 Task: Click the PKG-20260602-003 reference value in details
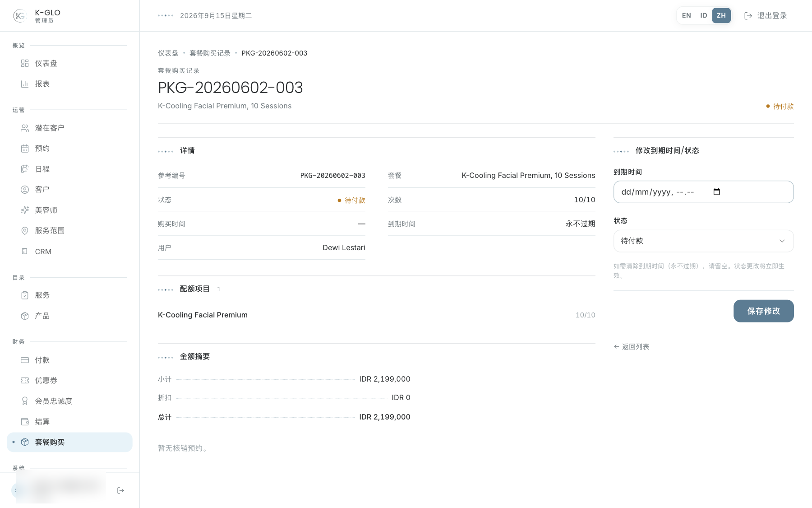tap(332, 176)
